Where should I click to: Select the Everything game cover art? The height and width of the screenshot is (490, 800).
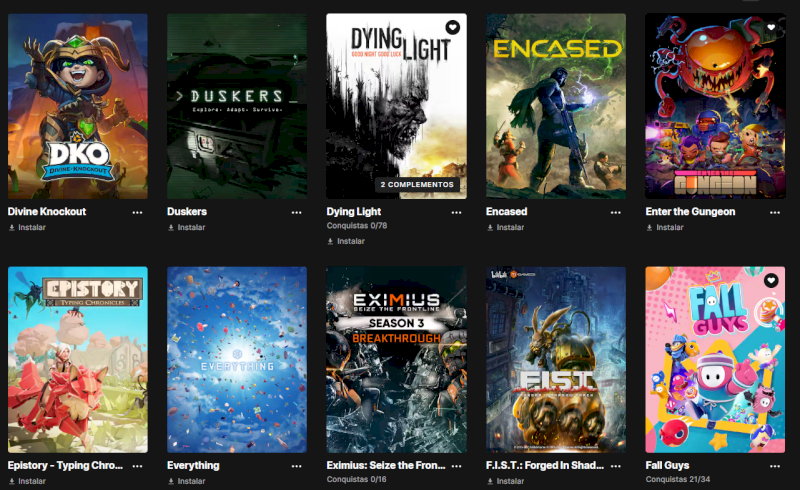point(237,359)
